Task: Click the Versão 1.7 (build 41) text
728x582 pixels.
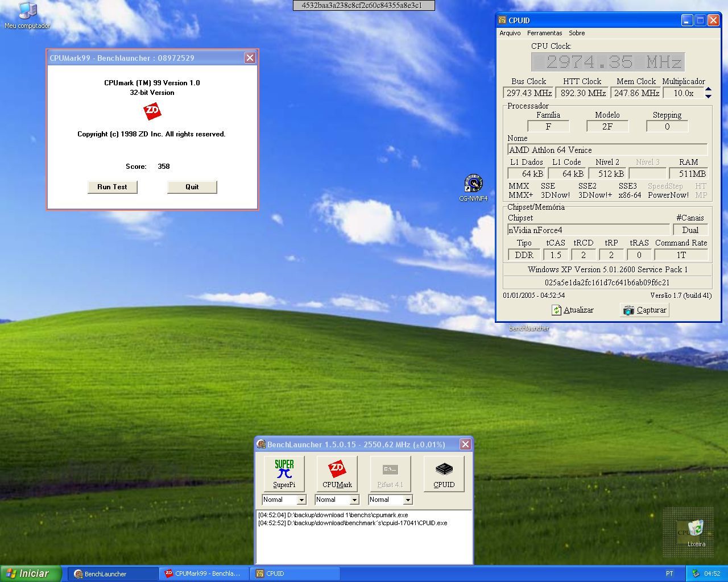Action: (681, 296)
